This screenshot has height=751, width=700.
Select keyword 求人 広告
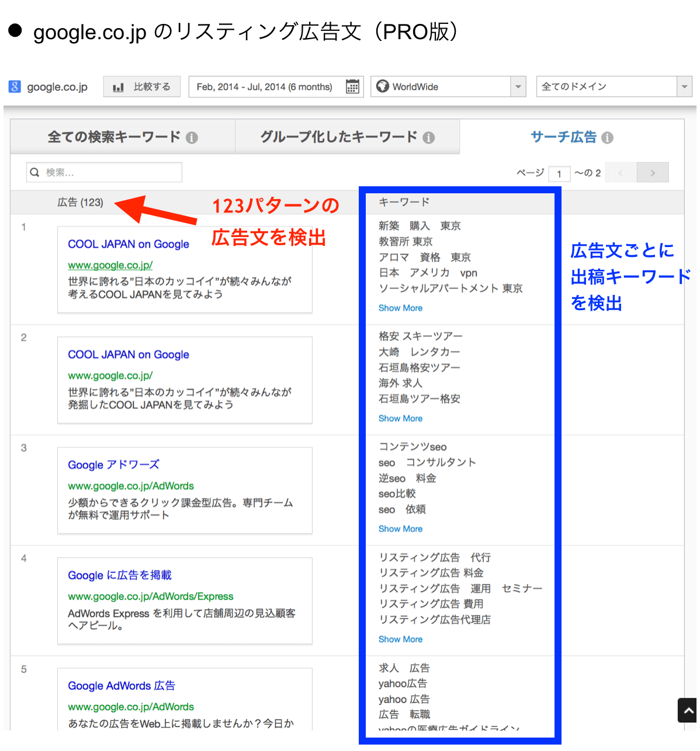point(404,667)
